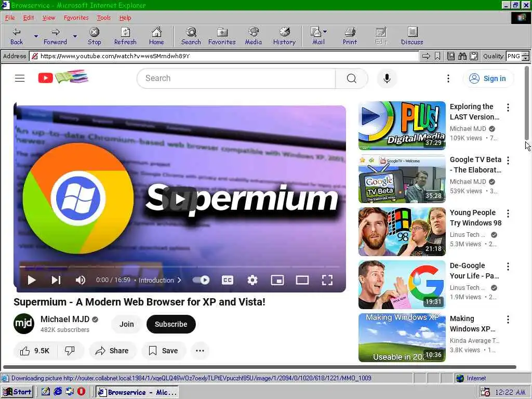Open the Discuss toolbar button
The width and height of the screenshot is (532, 399).
click(x=412, y=36)
